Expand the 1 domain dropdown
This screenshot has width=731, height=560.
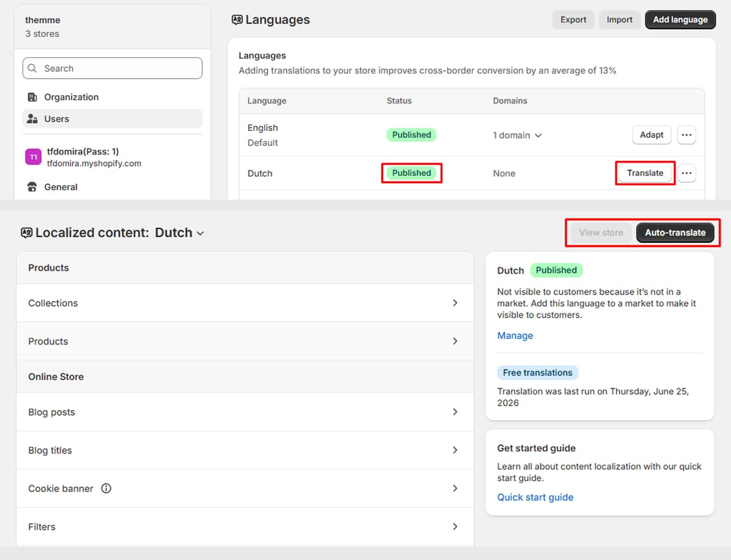(x=517, y=135)
